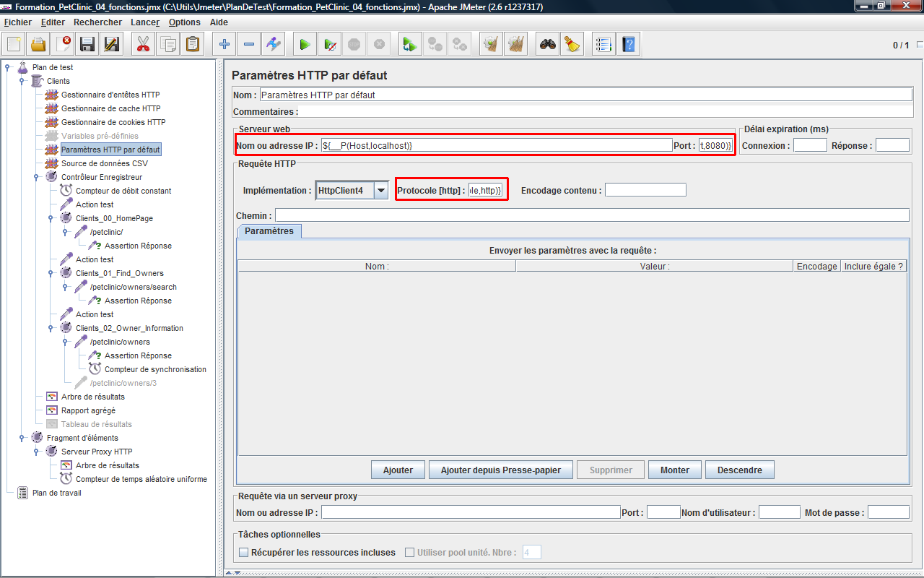This screenshot has height=578, width=924.
Task: Click the Save test plan floppy icon
Action: [x=87, y=45]
